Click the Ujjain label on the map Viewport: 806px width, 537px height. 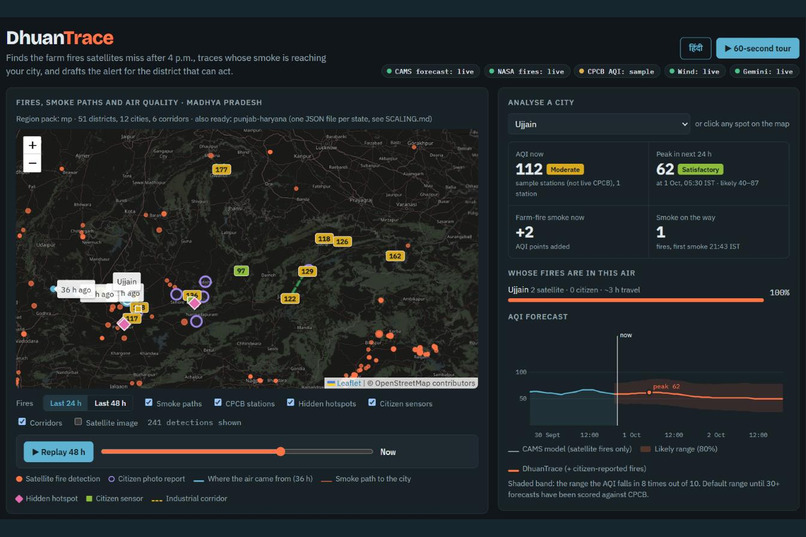pos(126,281)
